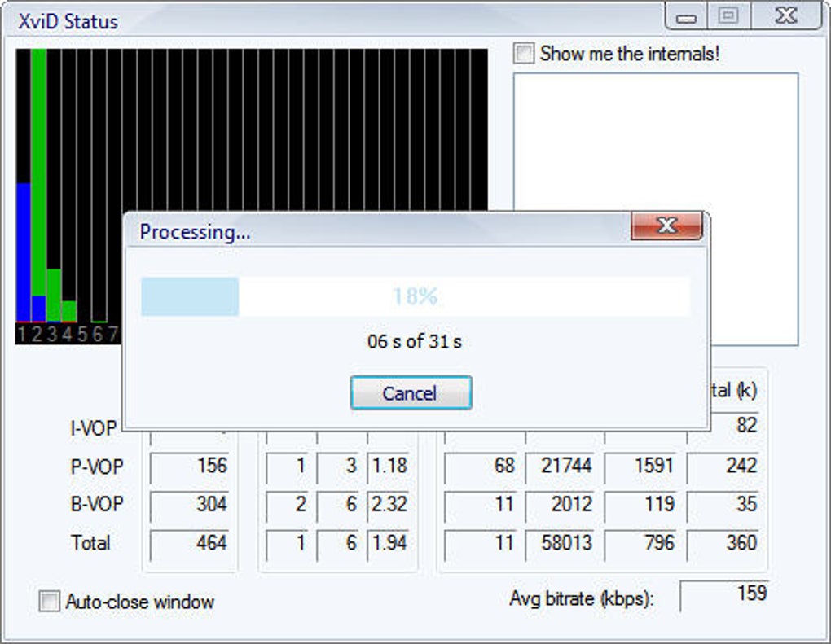The image size is (831, 644).
Task: Cancel the processing operation
Action: pos(411,392)
